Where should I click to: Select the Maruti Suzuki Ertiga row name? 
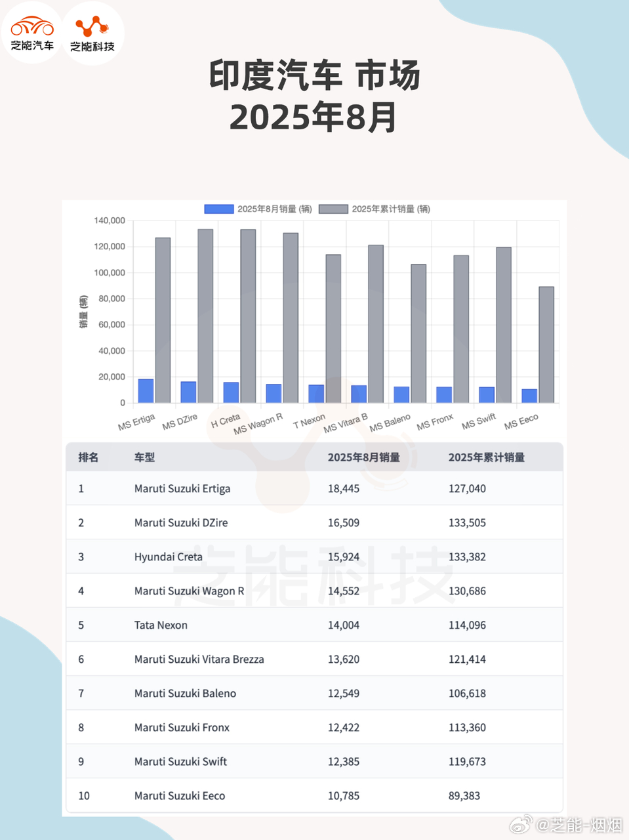(182, 489)
